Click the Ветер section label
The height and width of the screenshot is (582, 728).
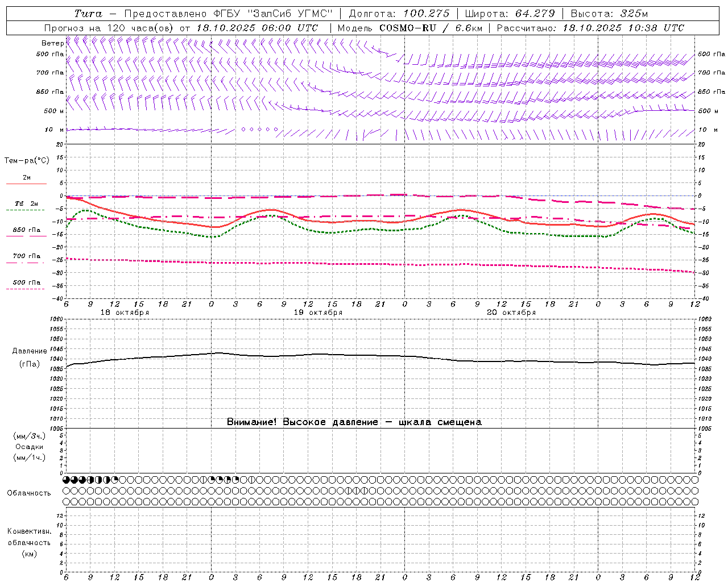(x=52, y=43)
